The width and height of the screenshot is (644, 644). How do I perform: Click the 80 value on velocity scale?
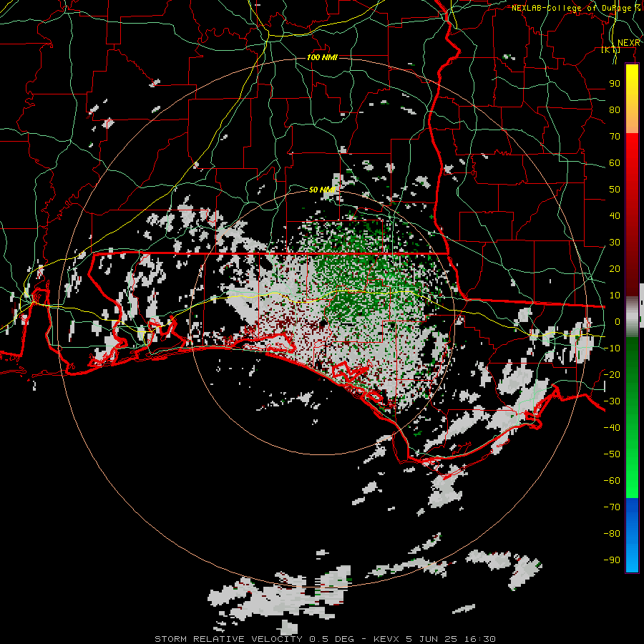point(615,110)
